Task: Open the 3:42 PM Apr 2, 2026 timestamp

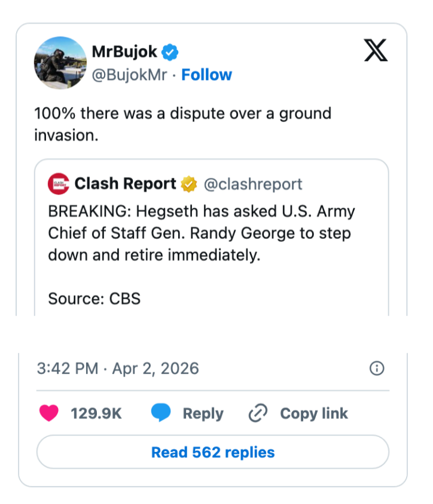Action: pyautogui.click(x=118, y=369)
